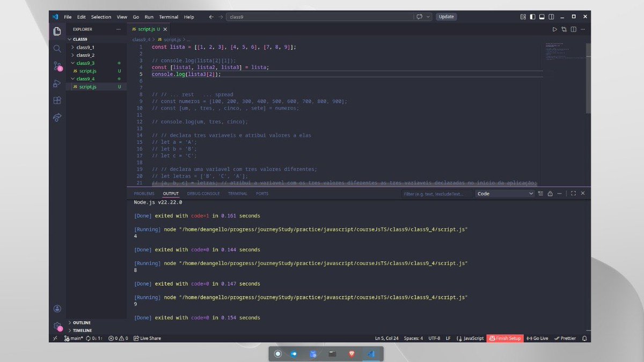Split the editor right
The width and height of the screenshot is (644, 362).
(x=573, y=29)
